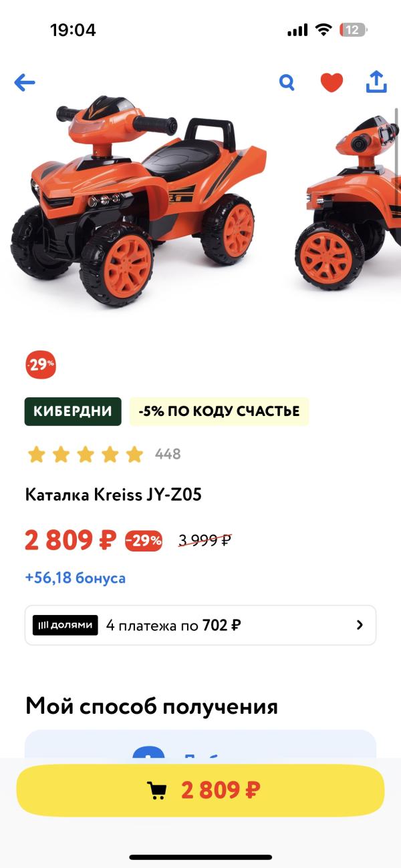Tap the Каталка Kreiss JY-Z05 title

(x=114, y=495)
